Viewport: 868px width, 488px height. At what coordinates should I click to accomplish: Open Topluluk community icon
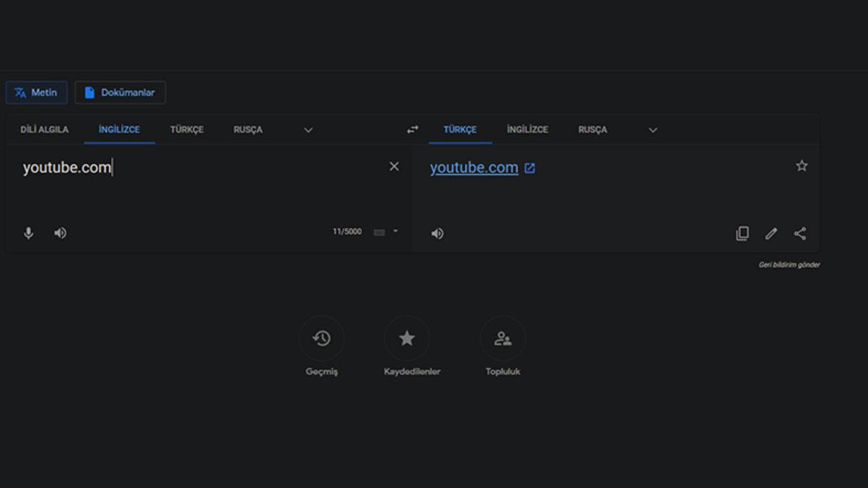[x=503, y=338]
